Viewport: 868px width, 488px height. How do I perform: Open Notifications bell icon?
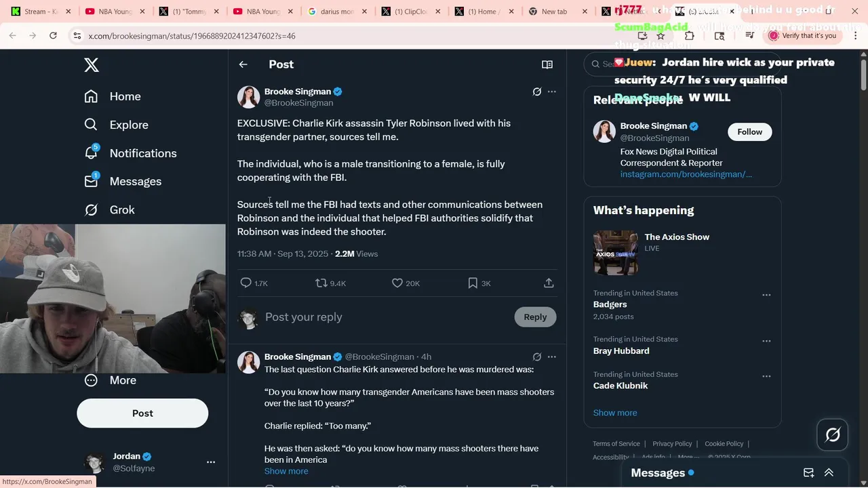click(x=91, y=152)
